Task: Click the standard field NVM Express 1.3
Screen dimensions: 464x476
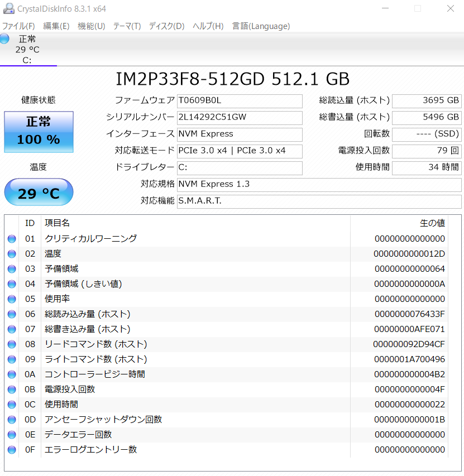Action: tap(319, 185)
